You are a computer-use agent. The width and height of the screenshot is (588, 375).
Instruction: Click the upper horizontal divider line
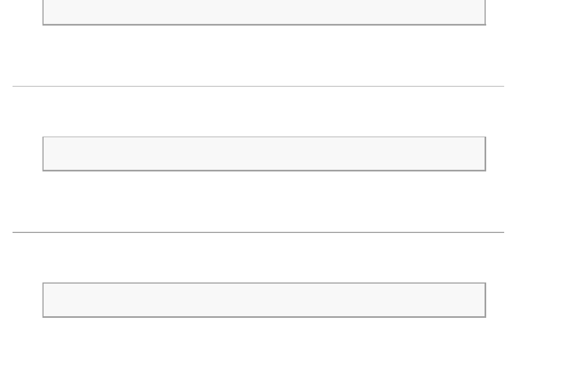coord(258,86)
